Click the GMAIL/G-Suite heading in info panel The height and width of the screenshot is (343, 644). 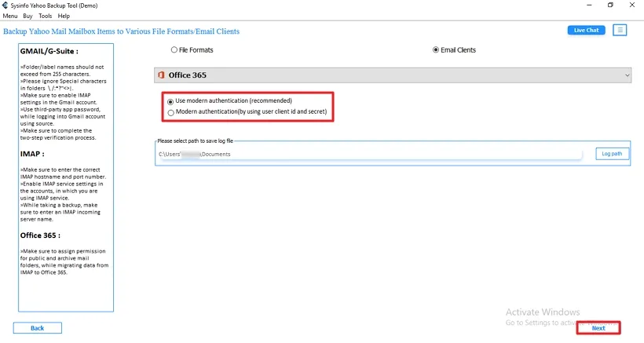point(49,51)
